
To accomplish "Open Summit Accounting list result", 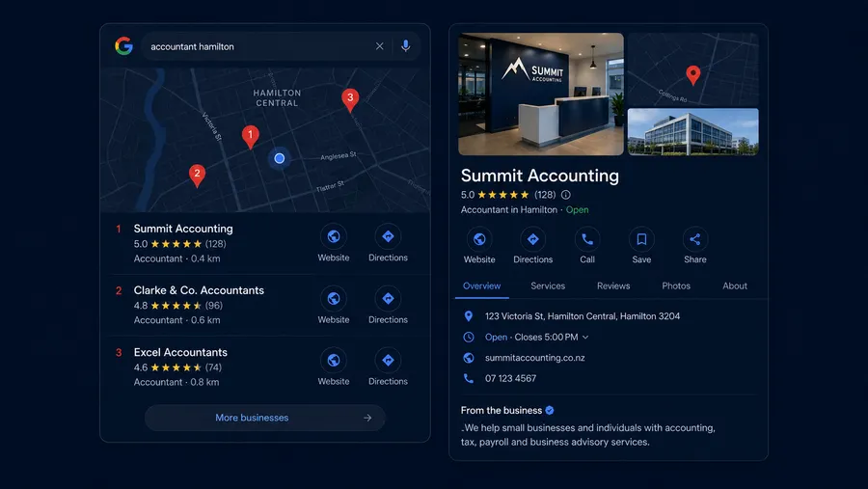I will tap(183, 229).
